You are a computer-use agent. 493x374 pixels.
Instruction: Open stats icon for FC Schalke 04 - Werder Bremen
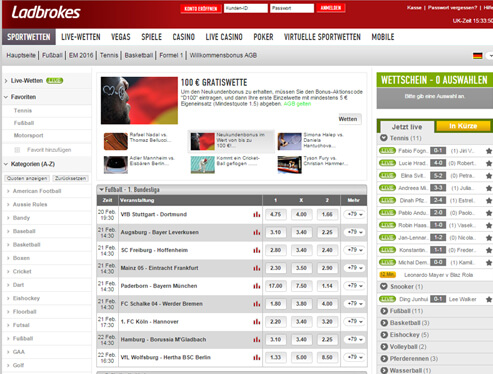click(x=256, y=304)
